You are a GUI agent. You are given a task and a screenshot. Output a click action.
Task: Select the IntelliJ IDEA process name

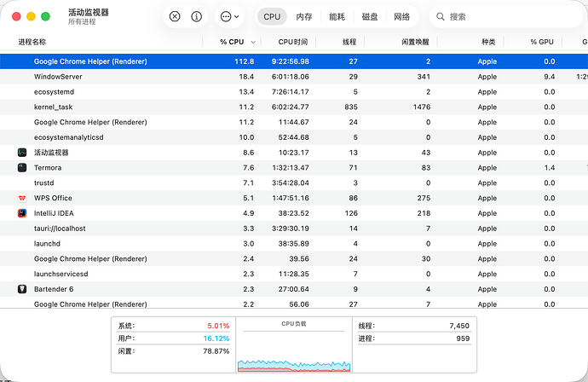pos(54,213)
